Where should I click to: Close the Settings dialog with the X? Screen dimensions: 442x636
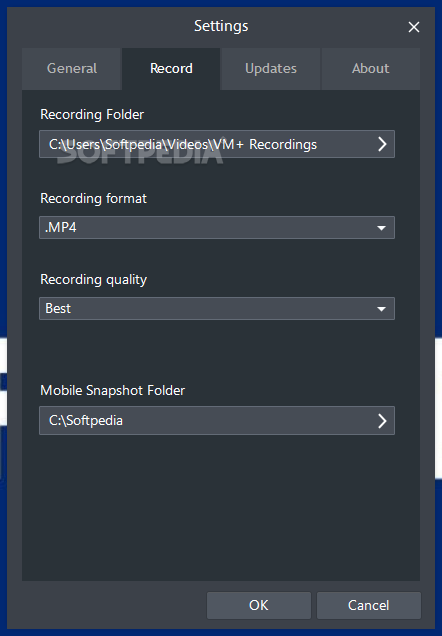pos(414,27)
